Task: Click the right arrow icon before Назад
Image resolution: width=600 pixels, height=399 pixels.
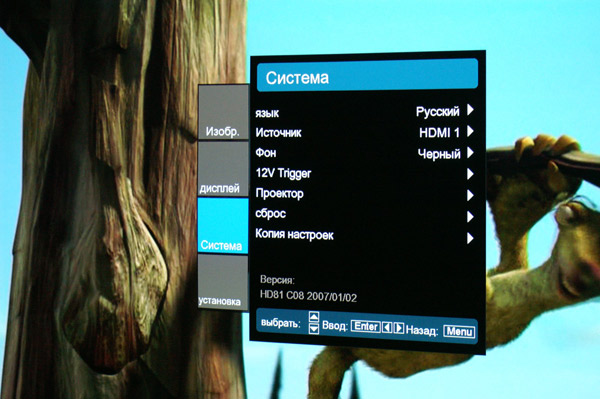Action: (x=399, y=328)
